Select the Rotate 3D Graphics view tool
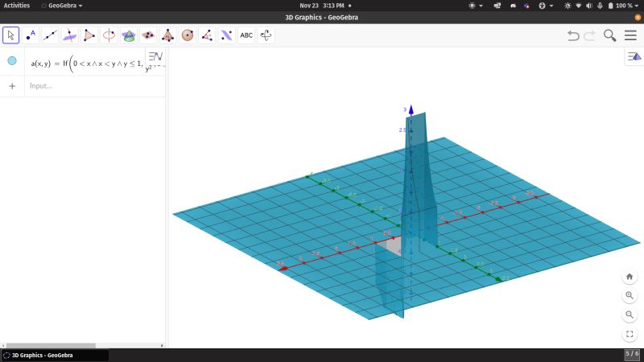 [266, 35]
